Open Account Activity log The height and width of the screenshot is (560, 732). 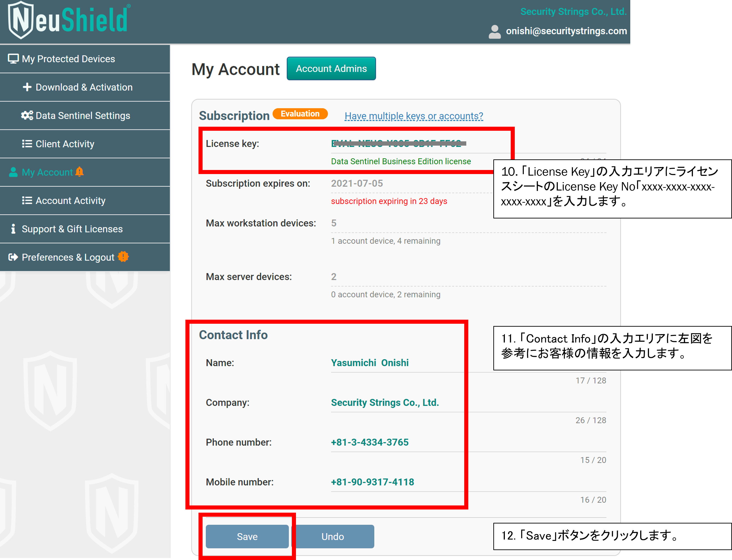[85, 201]
